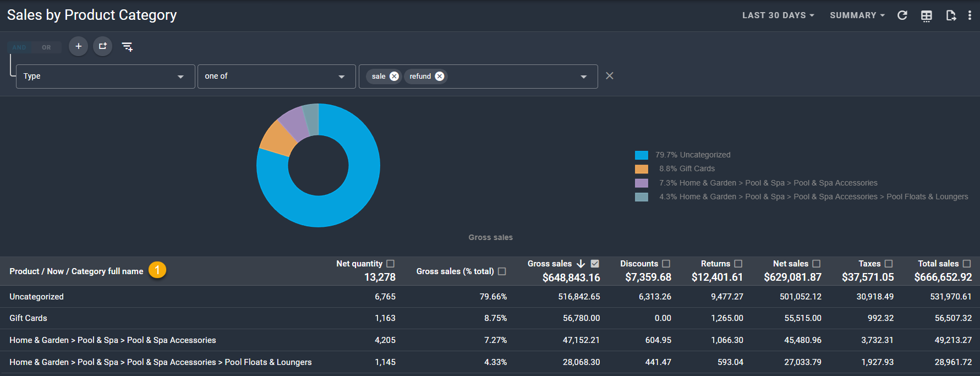Screen dimensions: 980x376
Task: Click the Gift Cards table row
Action: pos(28,318)
